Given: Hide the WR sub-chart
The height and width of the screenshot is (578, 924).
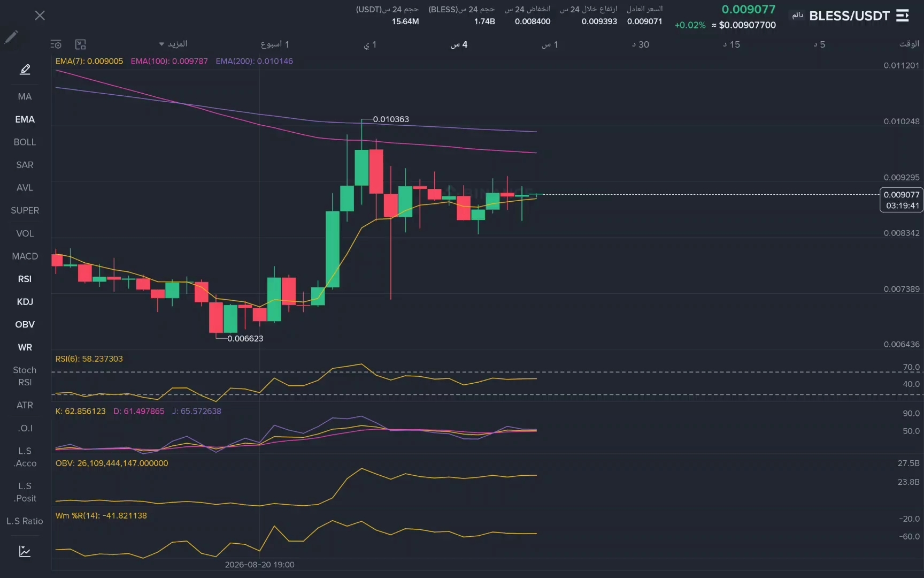Looking at the screenshot, I should 25,347.
